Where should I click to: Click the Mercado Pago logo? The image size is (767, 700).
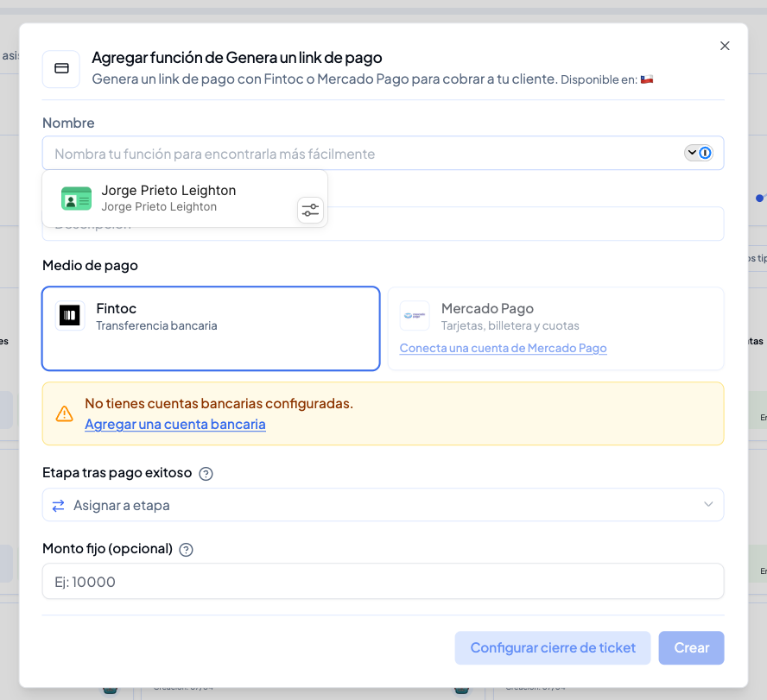415,315
